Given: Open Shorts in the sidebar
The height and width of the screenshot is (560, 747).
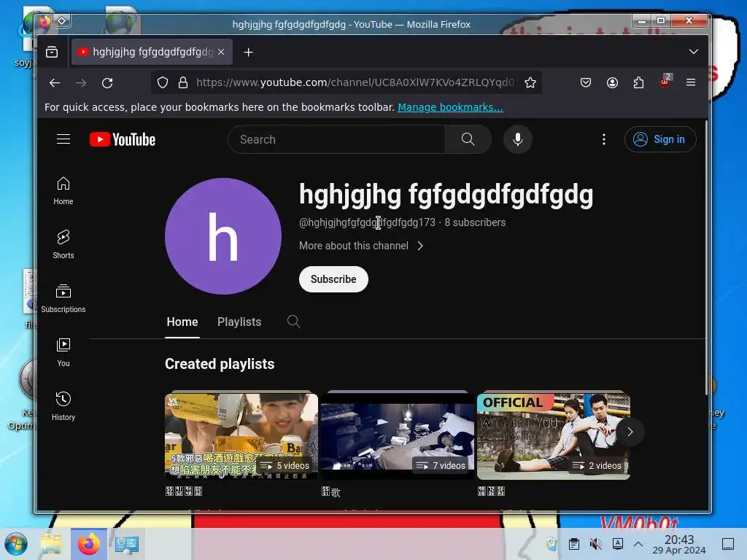Looking at the screenshot, I should (63, 245).
